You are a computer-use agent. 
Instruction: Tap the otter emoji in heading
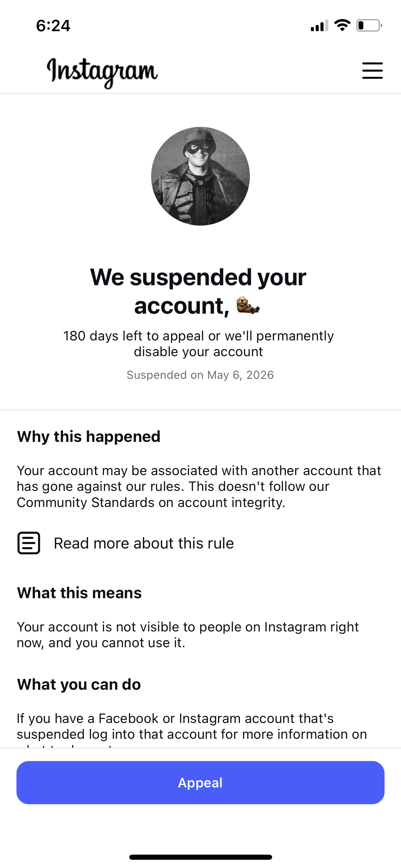248,305
